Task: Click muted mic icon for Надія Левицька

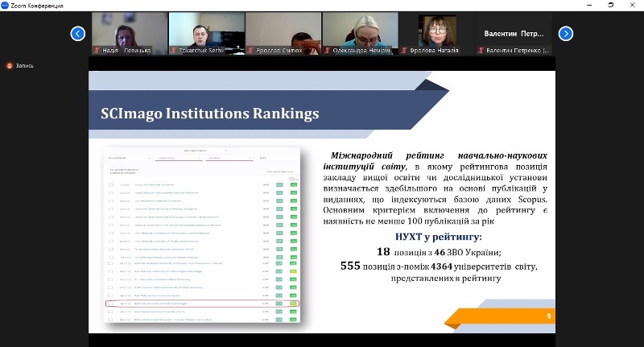Action: (97, 51)
